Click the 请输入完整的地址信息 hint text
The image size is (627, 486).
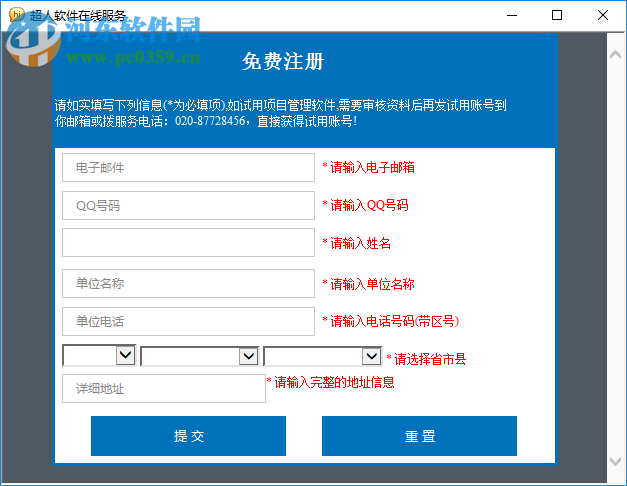point(331,382)
